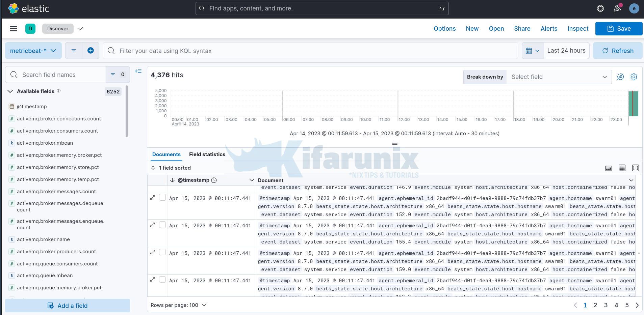Open the Share menu
The width and height of the screenshot is (644, 315).
(522, 29)
